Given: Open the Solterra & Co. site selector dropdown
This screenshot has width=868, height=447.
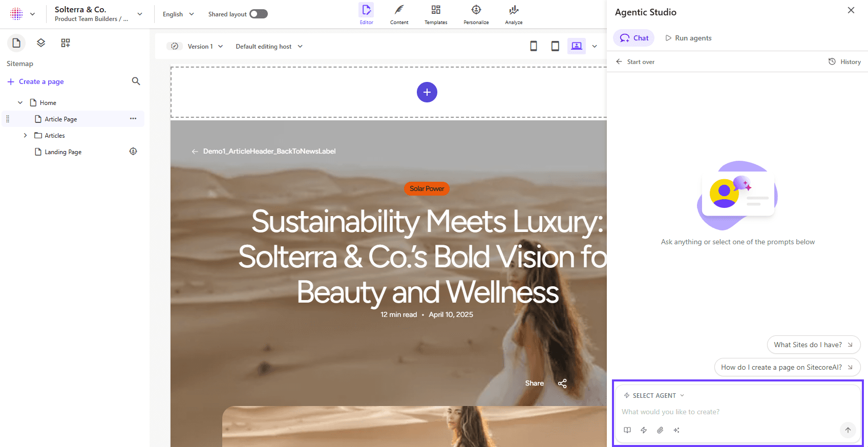Looking at the screenshot, I should click(98, 14).
